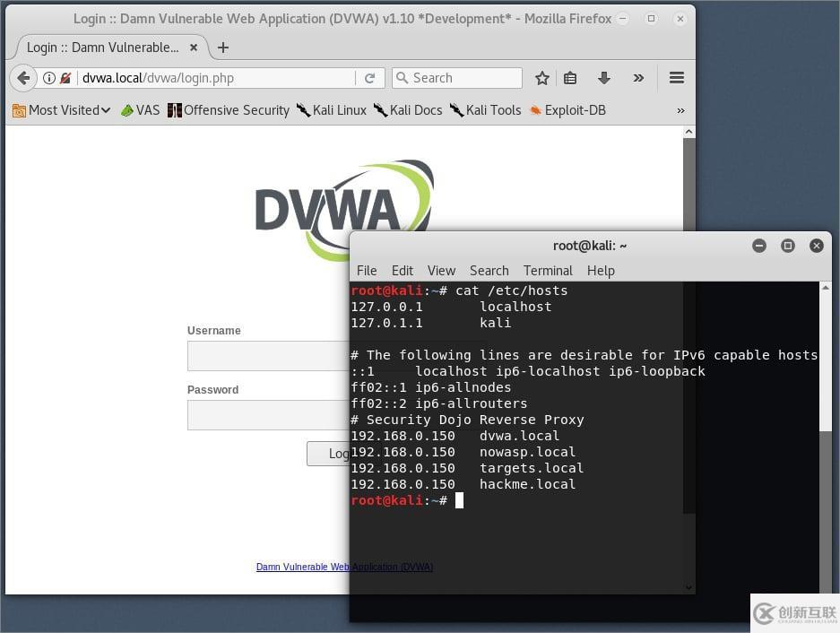This screenshot has height=633, width=840.
Task: Open site information icon in address bar
Action: pos(48,78)
